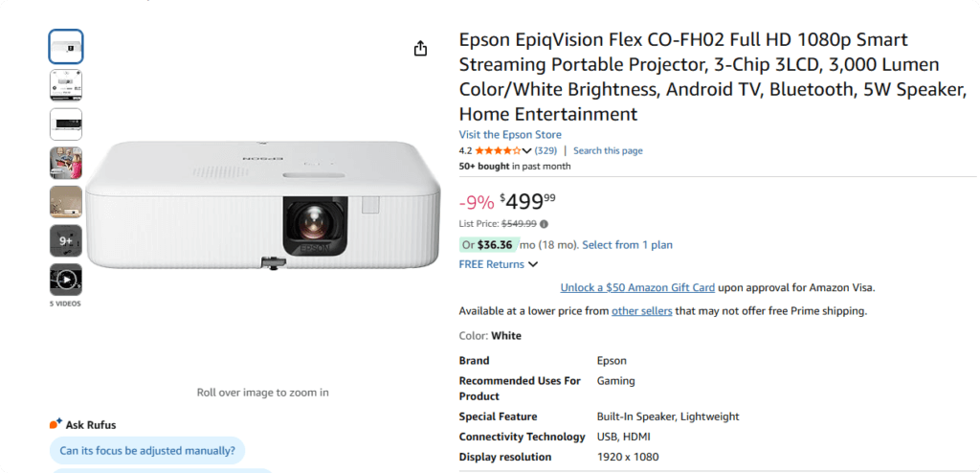Visit the Epson Store link
Viewport: 980px width, 473px height.
510,135
